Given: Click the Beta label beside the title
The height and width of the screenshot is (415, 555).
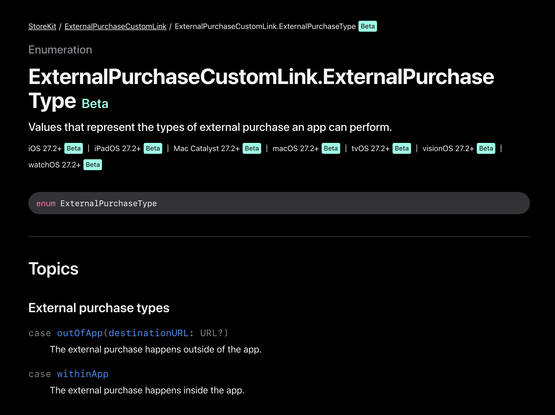Looking at the screenshot, I should point(95,104).
